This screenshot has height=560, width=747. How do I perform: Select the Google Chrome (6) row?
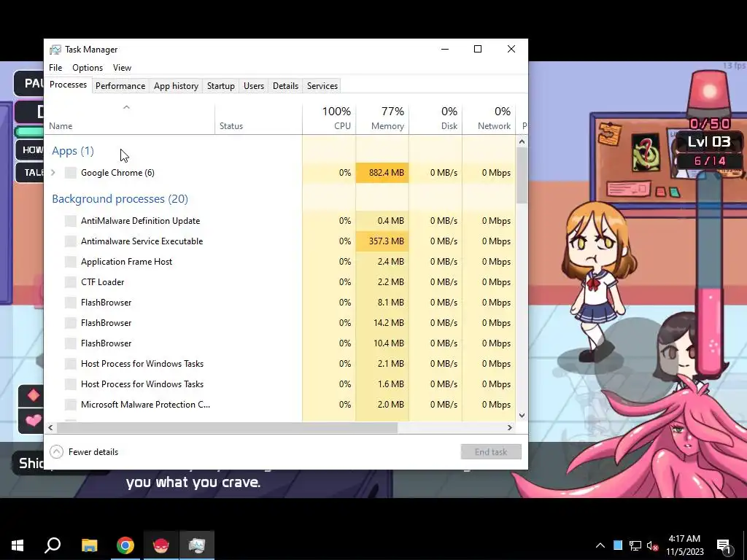click(x=279, y=172)
